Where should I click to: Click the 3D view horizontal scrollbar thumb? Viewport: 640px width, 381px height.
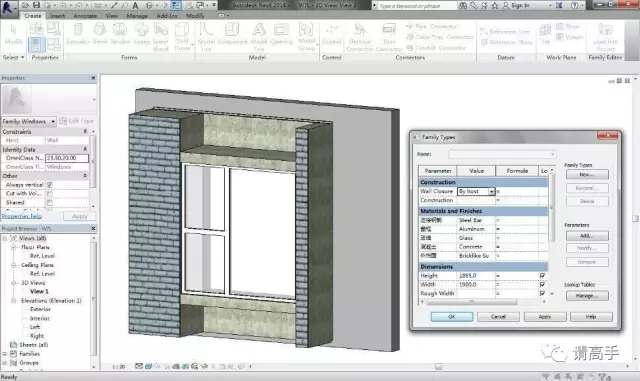coord(438,366)
